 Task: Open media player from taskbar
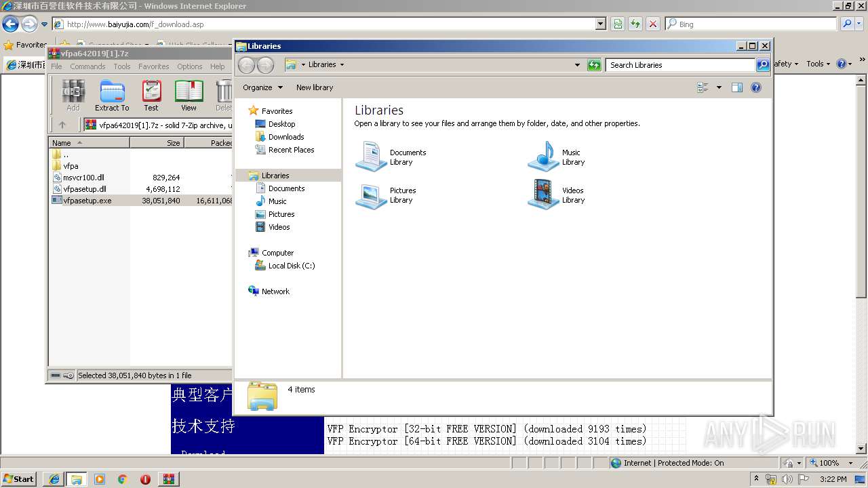[x=100, y=479]
